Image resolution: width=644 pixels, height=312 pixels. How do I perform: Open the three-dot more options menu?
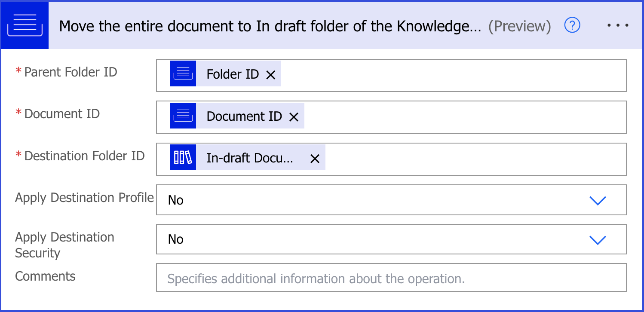618,26
